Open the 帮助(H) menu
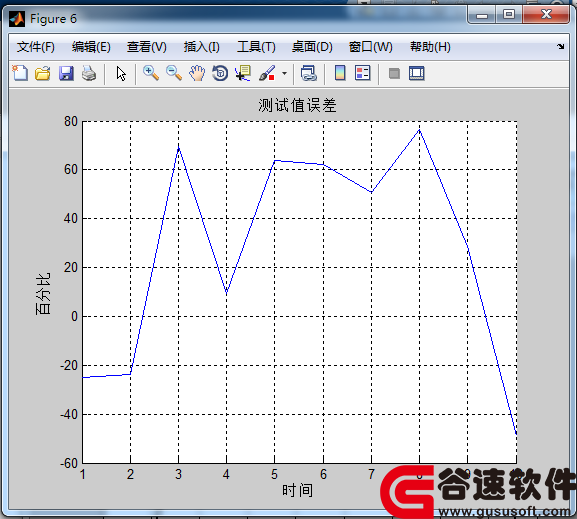Viewport: 577px width, 519px height. [x=430, y=47]
